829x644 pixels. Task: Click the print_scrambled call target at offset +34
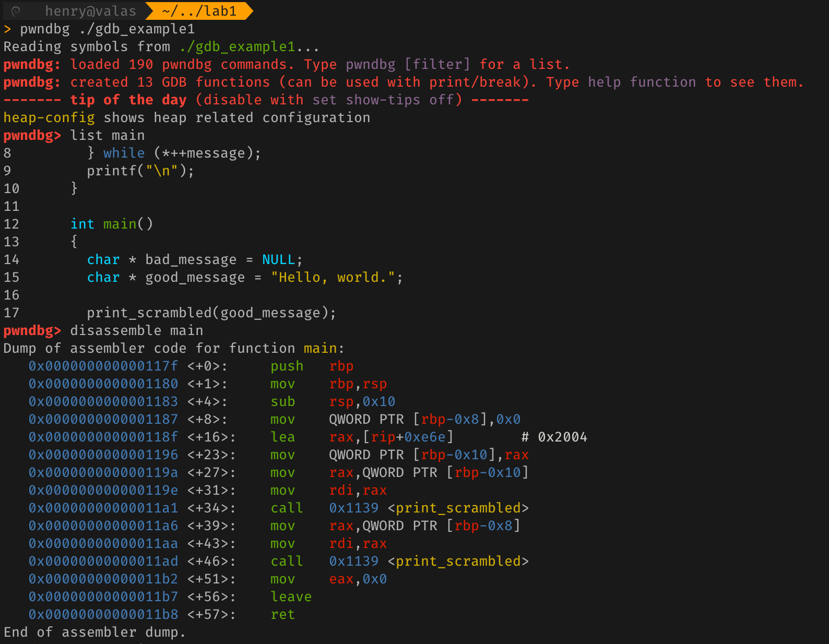coord(458,508)
